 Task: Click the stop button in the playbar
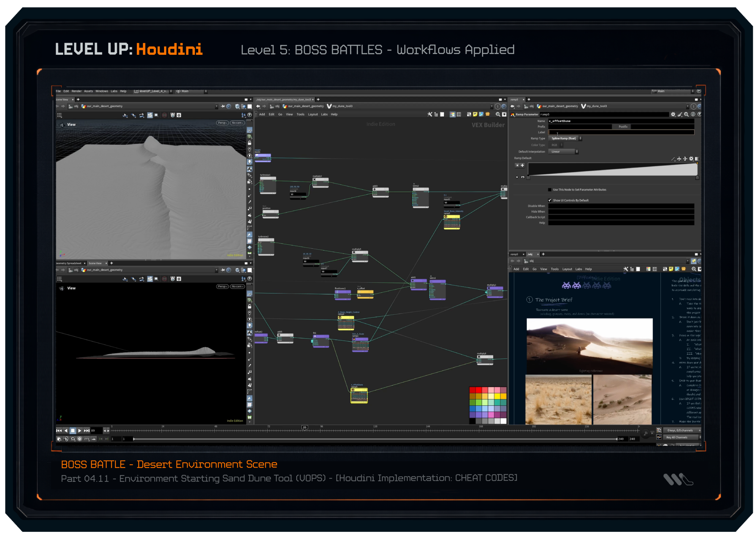coord(73,430)
